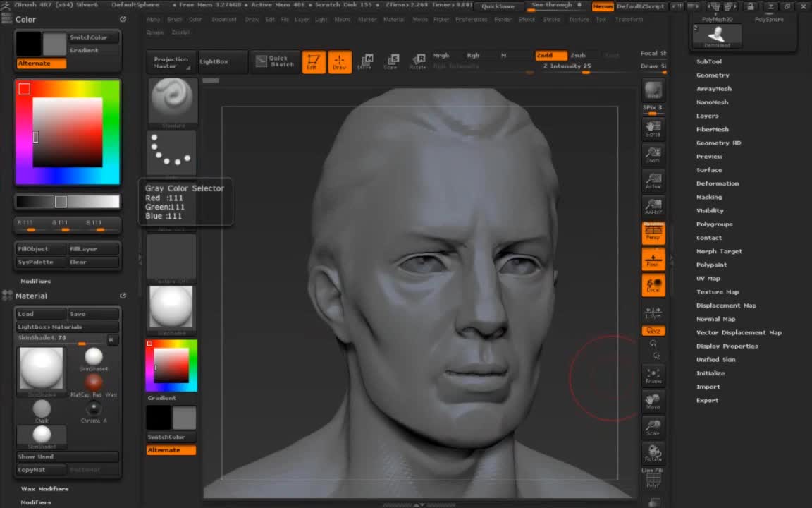Expand the Polypaint section

click(711, 265)
